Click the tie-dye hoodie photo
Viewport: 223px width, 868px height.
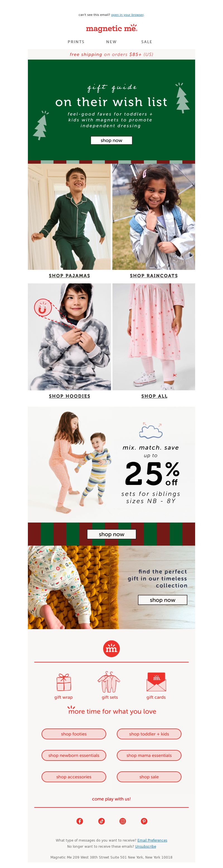[x=69, y=337]
